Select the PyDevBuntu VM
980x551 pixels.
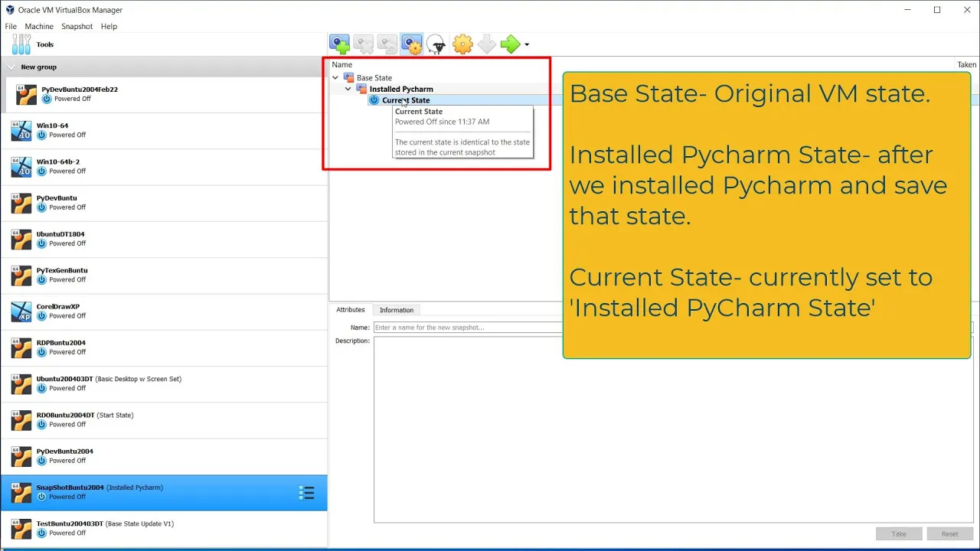click(164, 203)
